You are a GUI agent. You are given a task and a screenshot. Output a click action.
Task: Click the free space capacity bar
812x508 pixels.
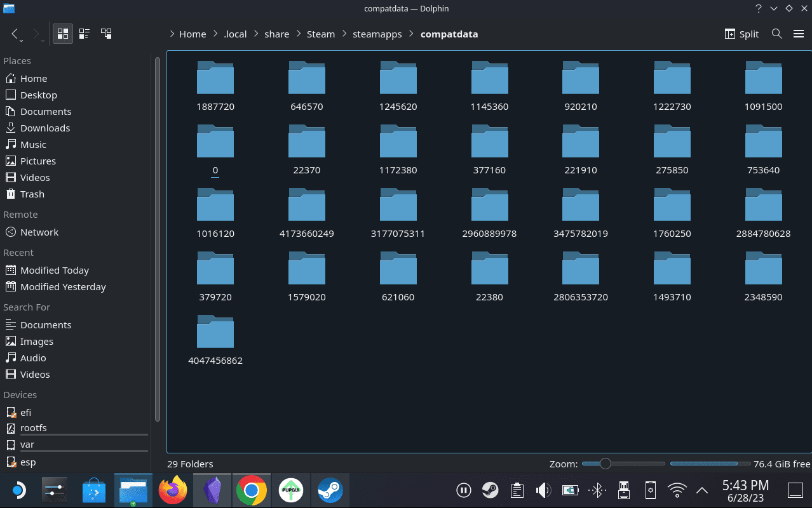(710, 464)
